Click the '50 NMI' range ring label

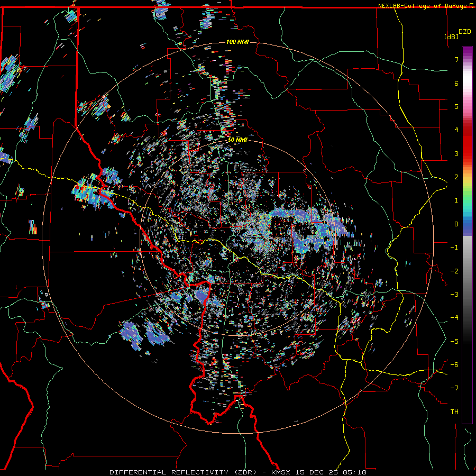237,140
